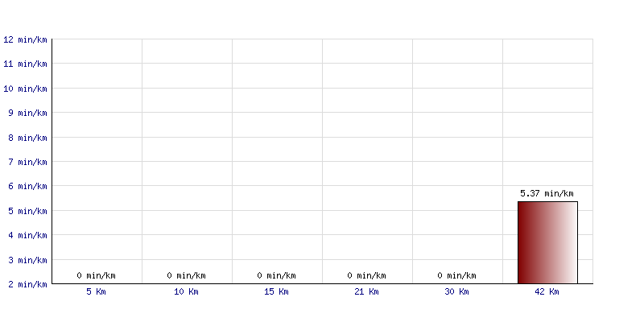
Task: Click the 0 min/km label above 30 Km
Action: click(x=456, y=275)
